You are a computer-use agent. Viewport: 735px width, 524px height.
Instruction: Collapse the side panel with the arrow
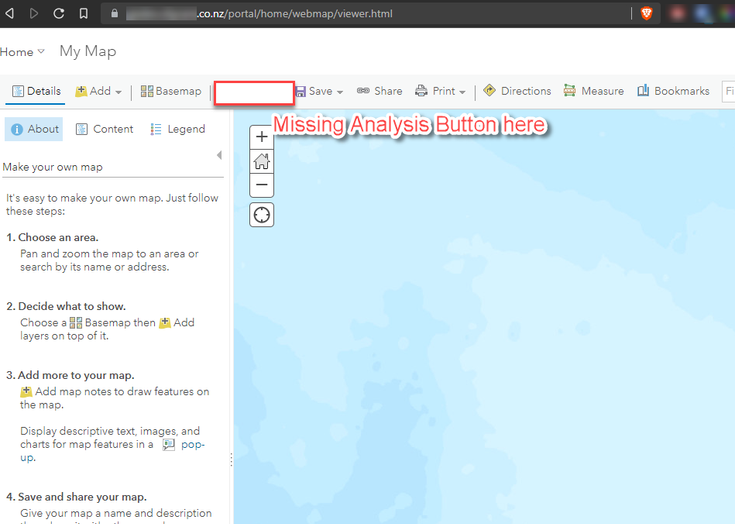click(x=219, y=155)
